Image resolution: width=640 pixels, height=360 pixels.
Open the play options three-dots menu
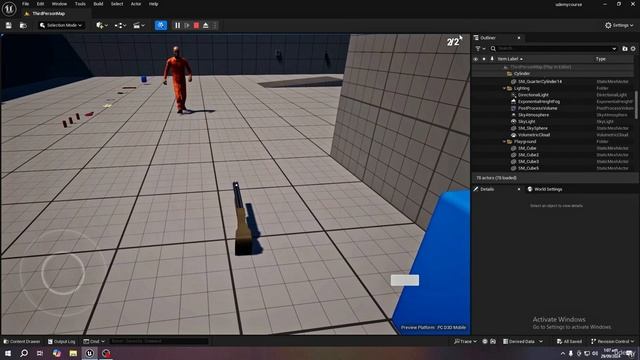(215, 25)
